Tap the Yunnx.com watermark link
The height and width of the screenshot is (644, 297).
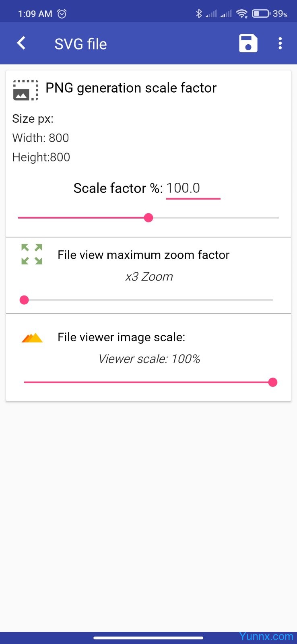click(266, 636)
